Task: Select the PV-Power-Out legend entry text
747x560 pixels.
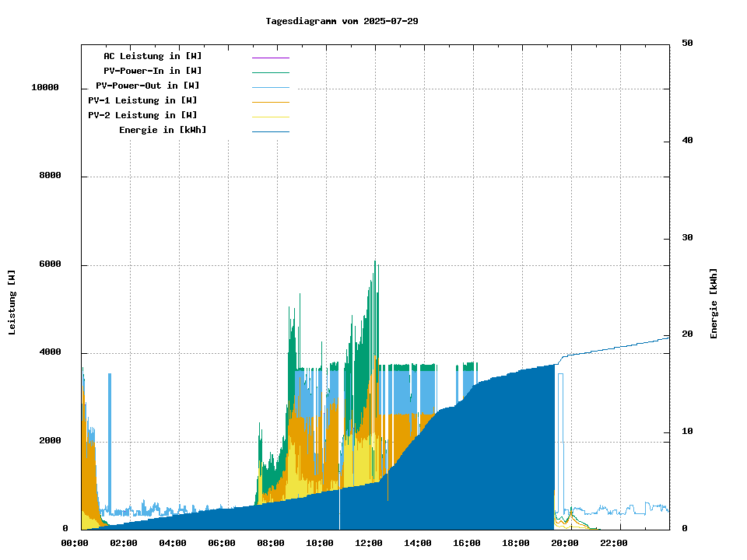Action: (147, 86)
